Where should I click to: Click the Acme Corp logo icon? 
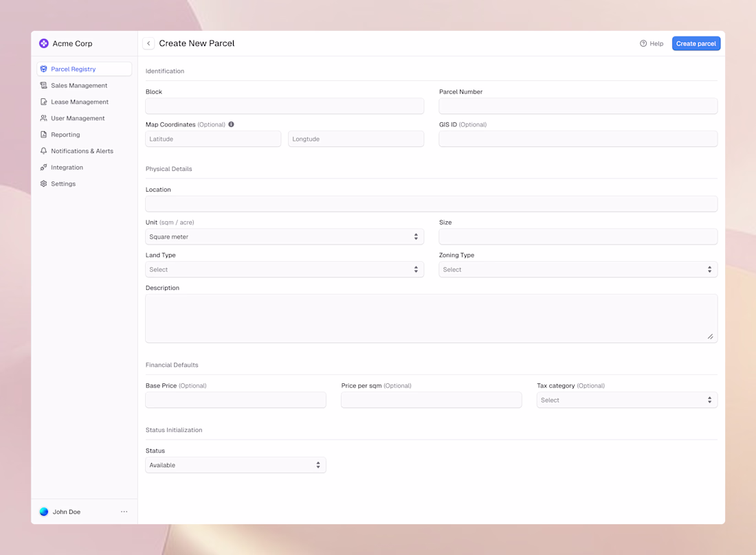click(44, 43)
